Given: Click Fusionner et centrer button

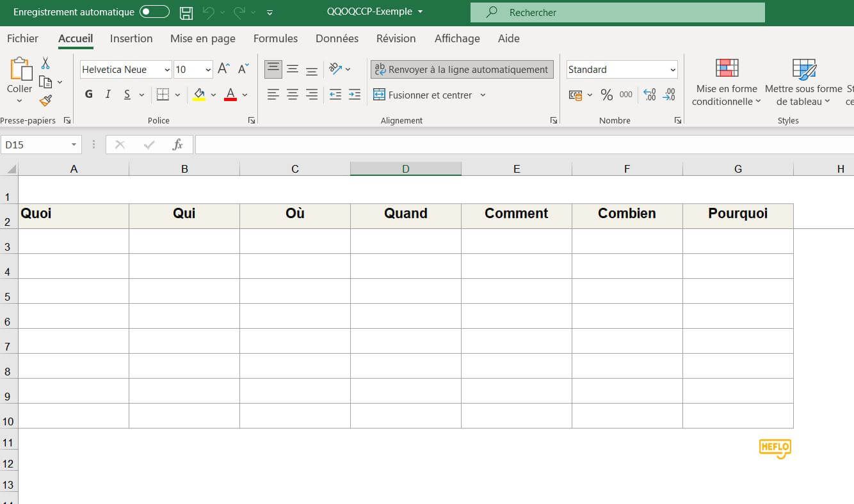Looking at the screenshot, I should (423, 95).
